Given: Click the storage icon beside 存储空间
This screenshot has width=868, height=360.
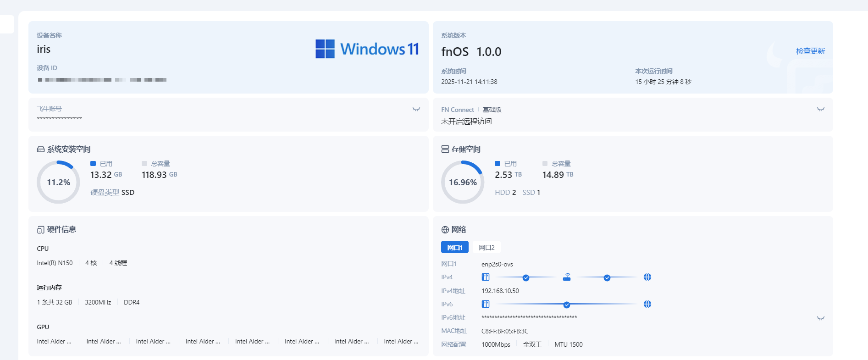Looking at the screenshot, I should tap(445, 150).
